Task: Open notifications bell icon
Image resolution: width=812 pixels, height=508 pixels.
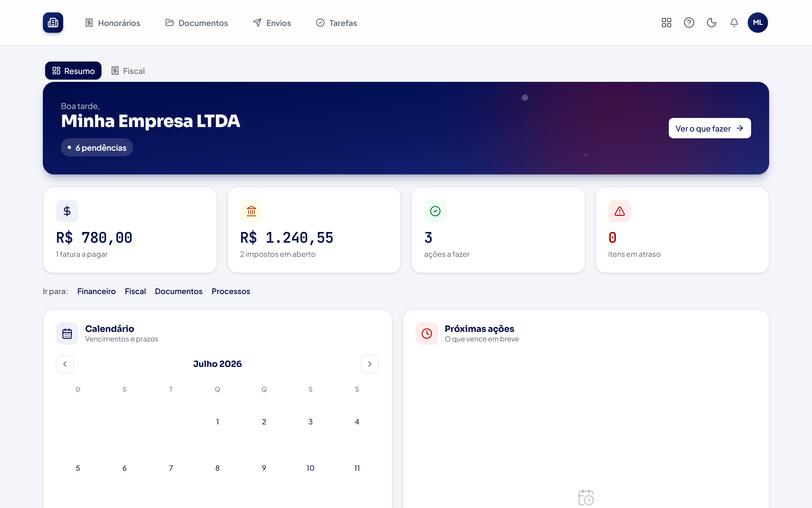Action: point(734,23)
